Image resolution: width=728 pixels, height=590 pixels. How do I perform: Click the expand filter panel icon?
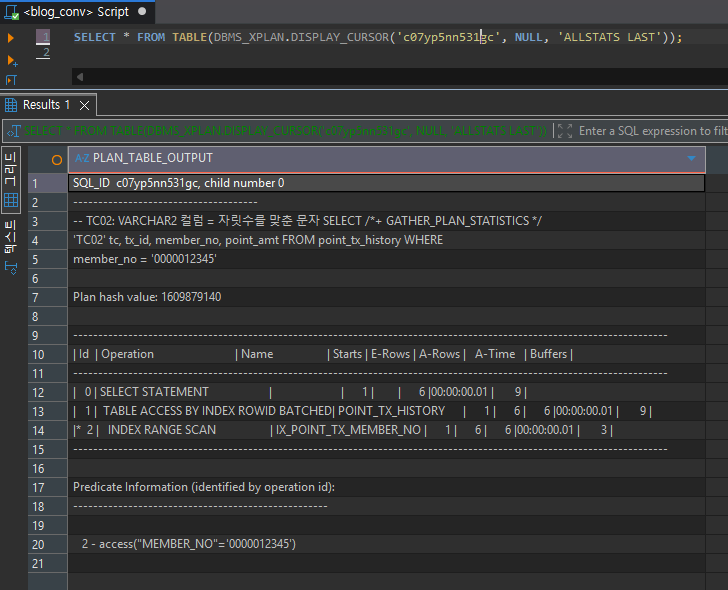pyautogui.click(x=565, y=131)
